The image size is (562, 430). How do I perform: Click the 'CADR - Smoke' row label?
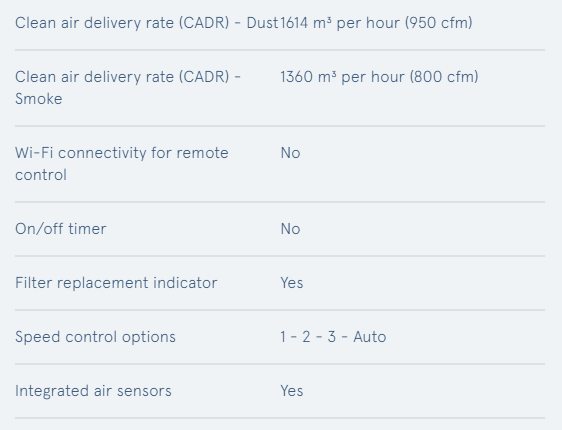coord(128,88)
